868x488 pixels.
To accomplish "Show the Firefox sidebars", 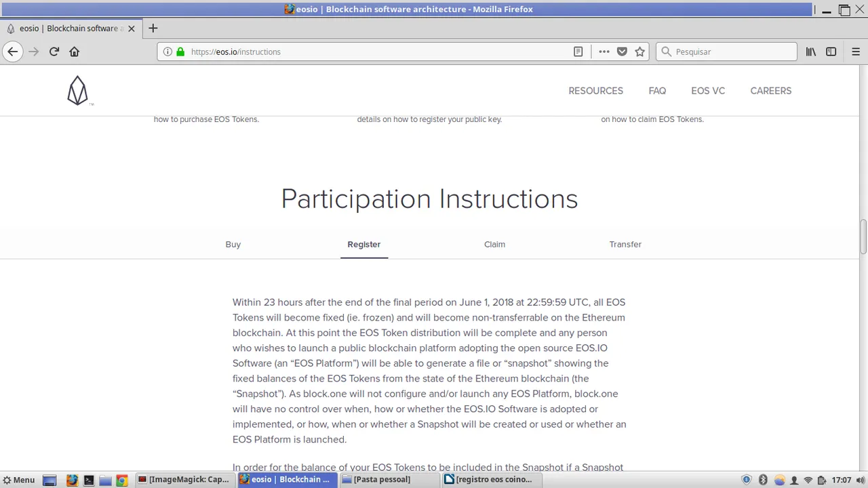I will [831, 52].
